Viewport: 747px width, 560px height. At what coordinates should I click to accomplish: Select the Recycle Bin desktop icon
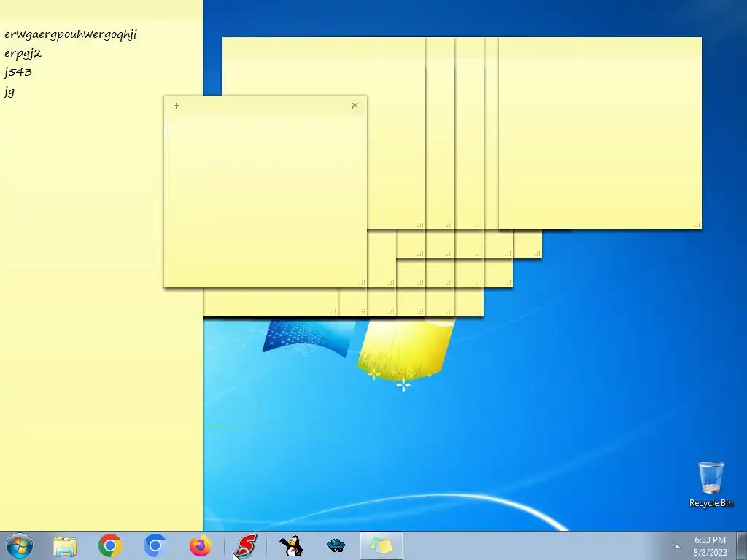[x=711, y=484]
